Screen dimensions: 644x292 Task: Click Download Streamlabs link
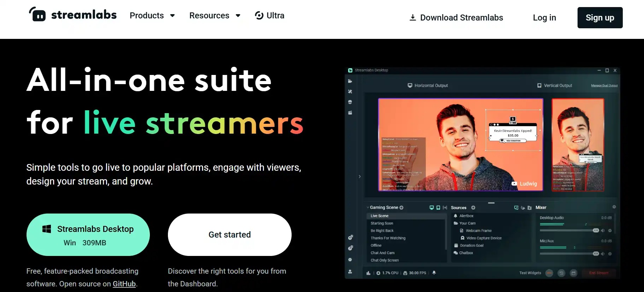[x=456, y=18]
